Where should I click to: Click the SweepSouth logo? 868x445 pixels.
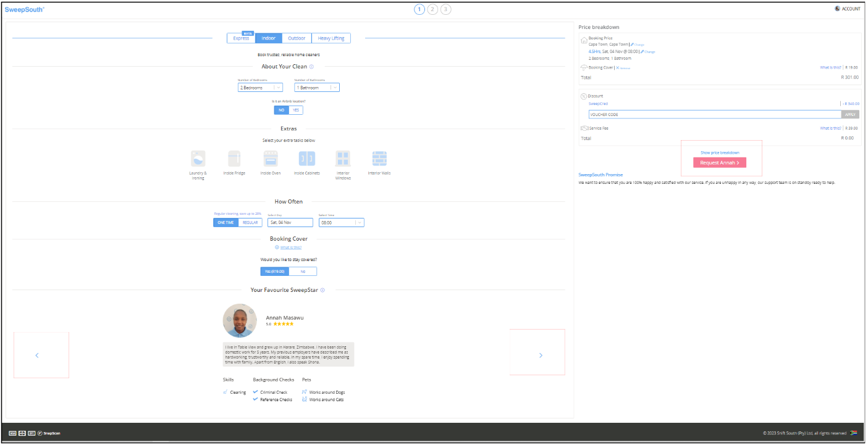pos(25,9)
